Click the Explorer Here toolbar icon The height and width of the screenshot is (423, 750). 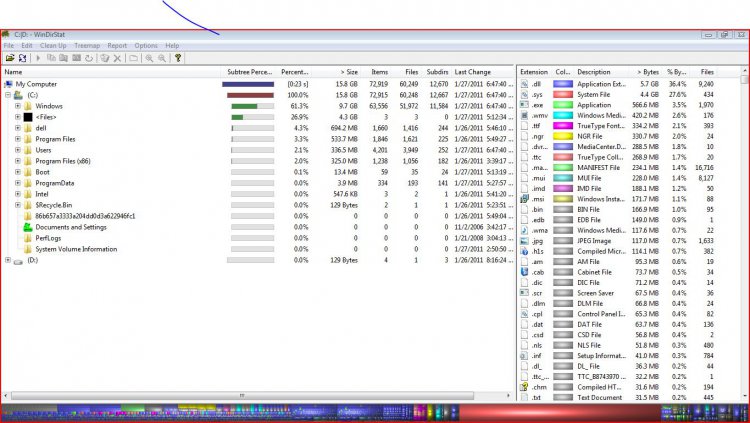[63, 58]
